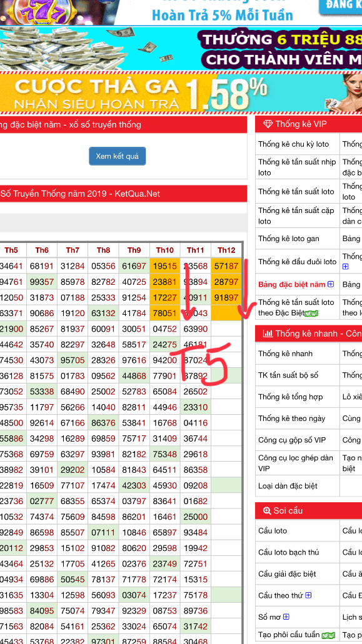Click Số Truyền Thống năm 2019 - KetQua.Net heading

(80, 194)
